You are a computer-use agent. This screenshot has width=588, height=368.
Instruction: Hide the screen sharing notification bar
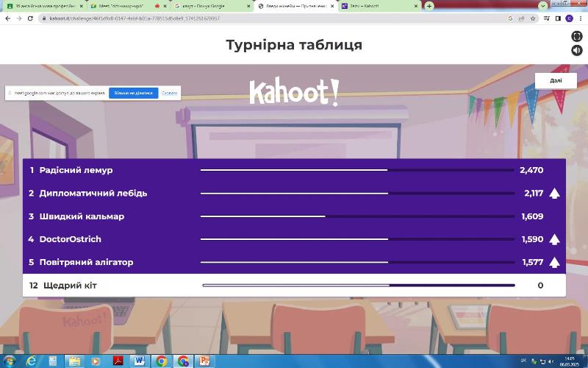coord(169,93)
